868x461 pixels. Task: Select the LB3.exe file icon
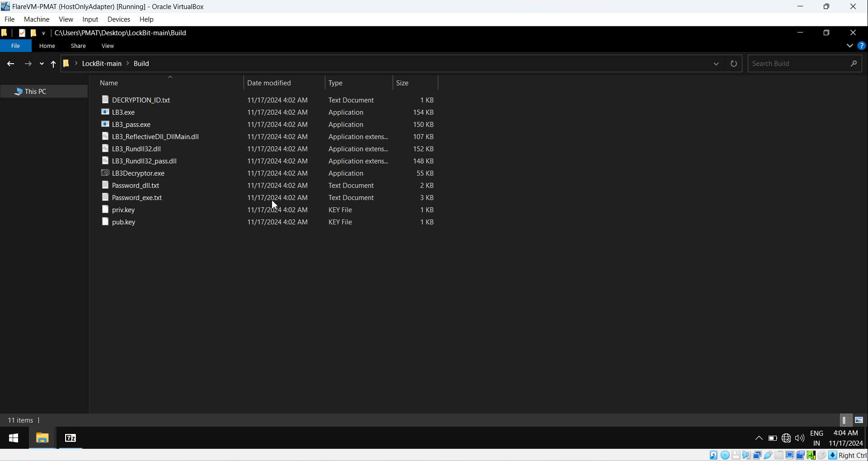coord(105,112)
